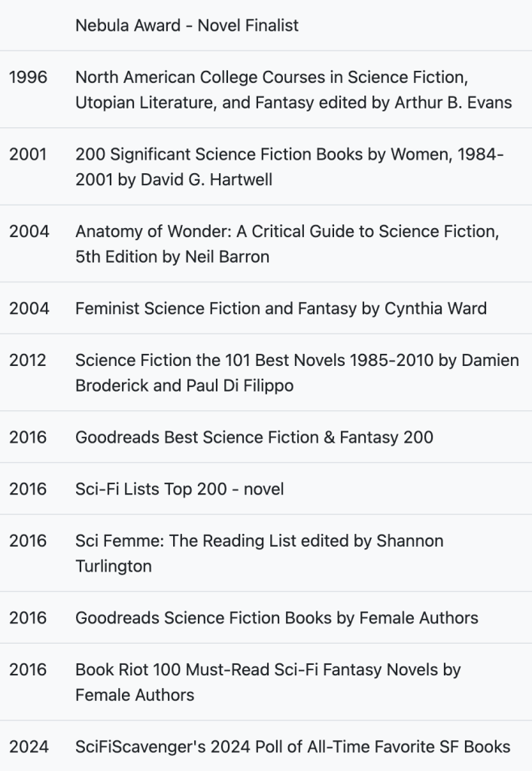Click the 2012 year cell
Screen dimensions: 532x771
click(x=28, y=360)
